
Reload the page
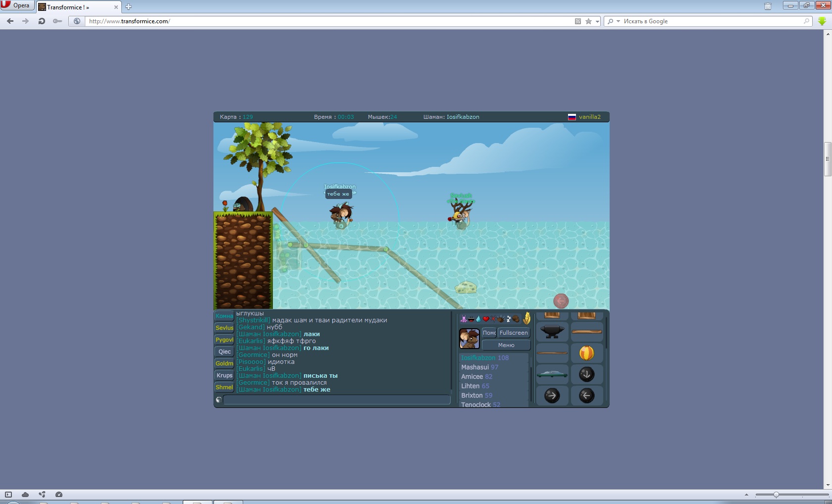click(42, 21)
